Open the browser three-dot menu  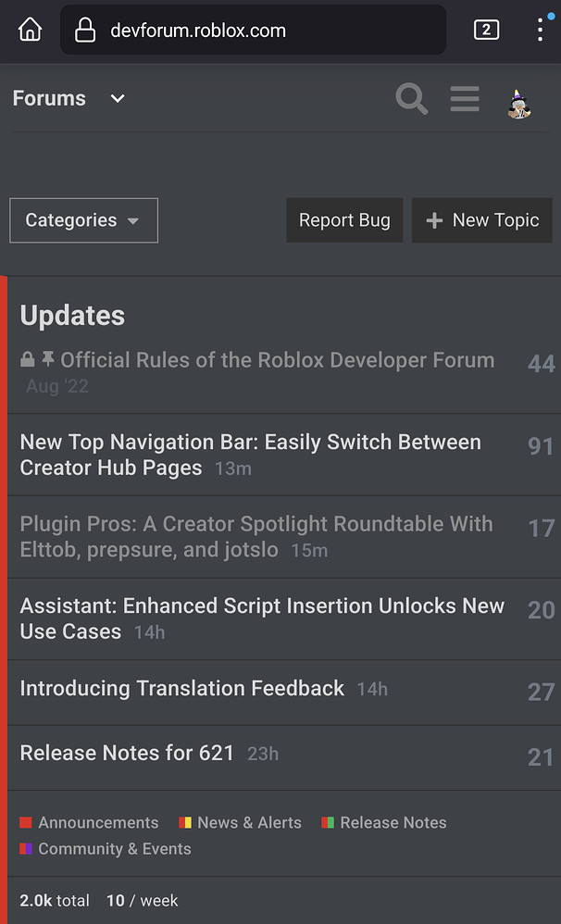[x=540, y=30]
